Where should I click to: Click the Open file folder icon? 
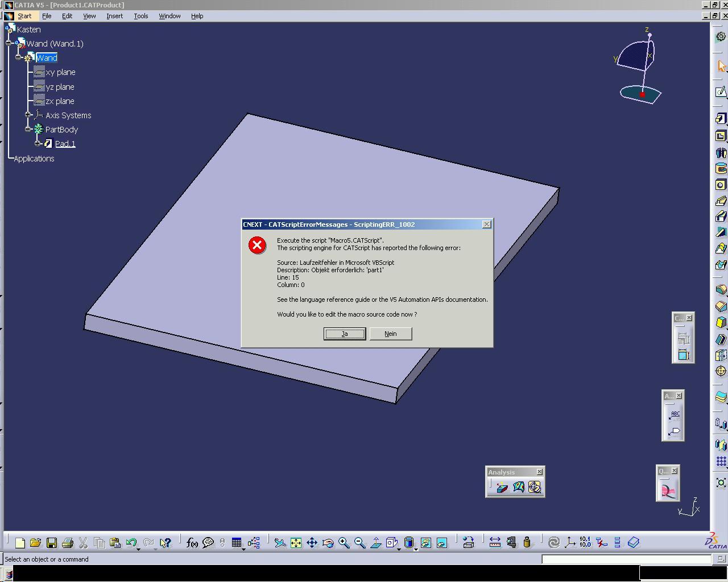(x=35, y=543)
